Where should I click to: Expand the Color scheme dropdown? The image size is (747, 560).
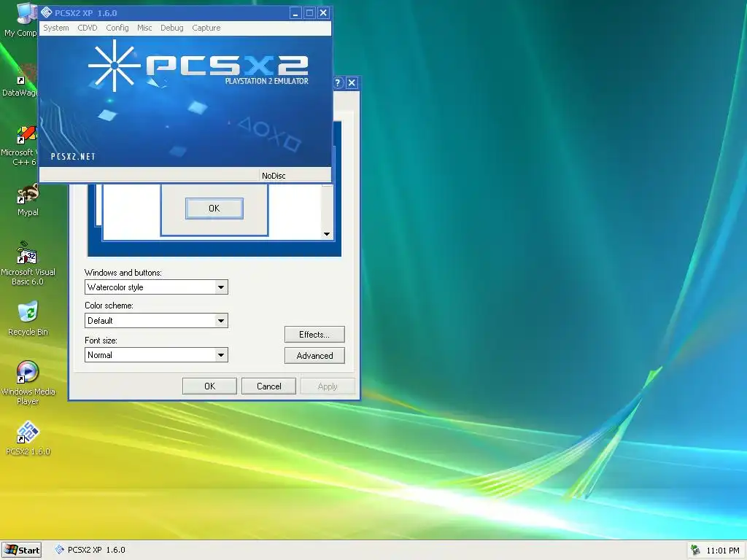220,321
